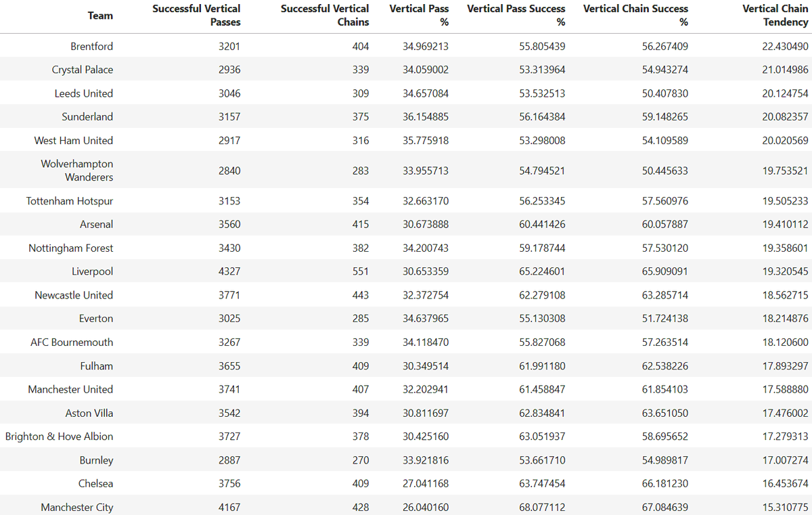
Task: Select the Sunderland team cell
Action: click(87, 117)
